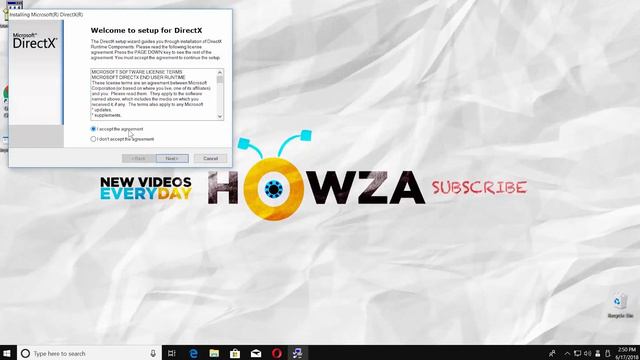
Task: Click license text scrollbar up arrow
Action: click(220, 72)
